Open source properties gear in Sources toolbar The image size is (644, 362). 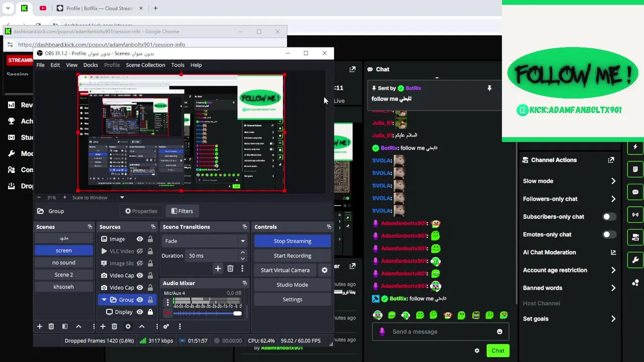(x=128, y=326)
